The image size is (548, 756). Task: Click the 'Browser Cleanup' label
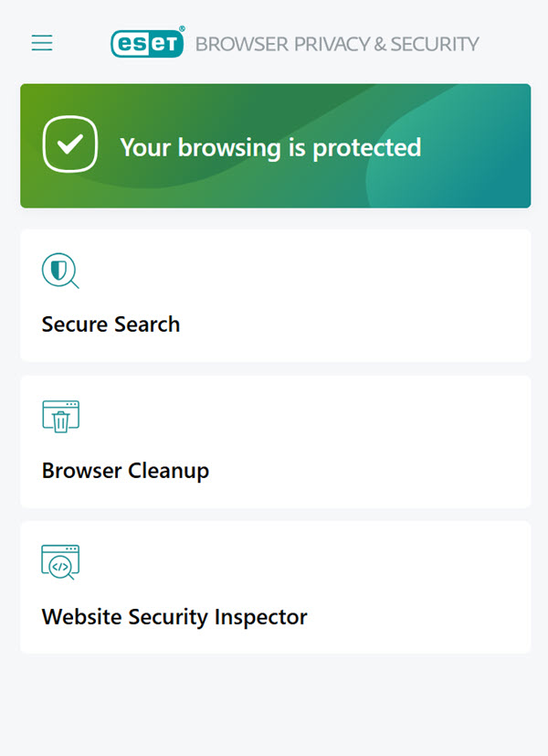[125, 471]
